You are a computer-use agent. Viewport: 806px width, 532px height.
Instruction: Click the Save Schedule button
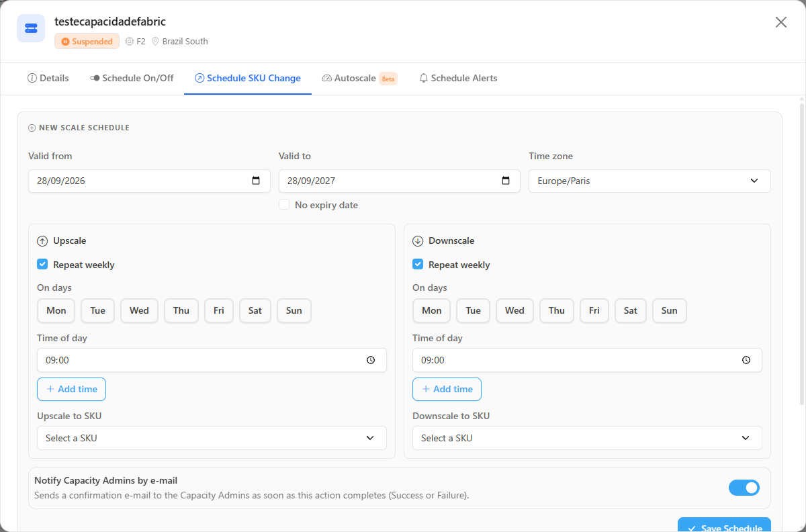pos(724,525)
